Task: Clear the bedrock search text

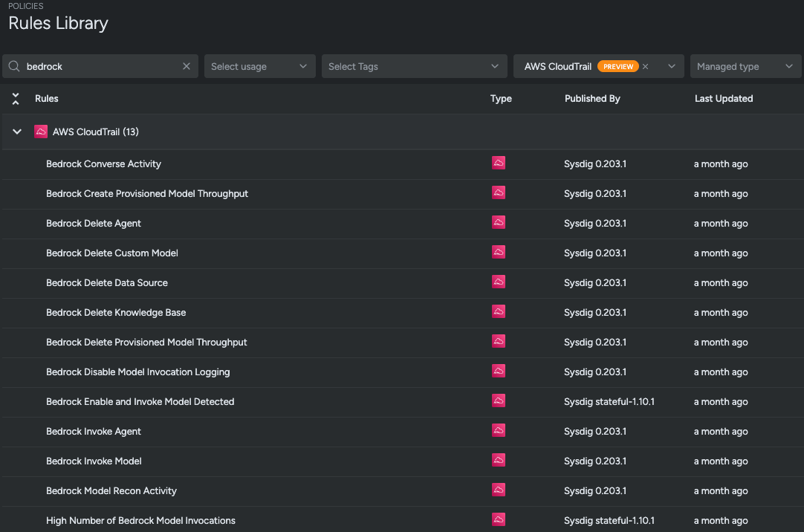Action: point(186,66)
